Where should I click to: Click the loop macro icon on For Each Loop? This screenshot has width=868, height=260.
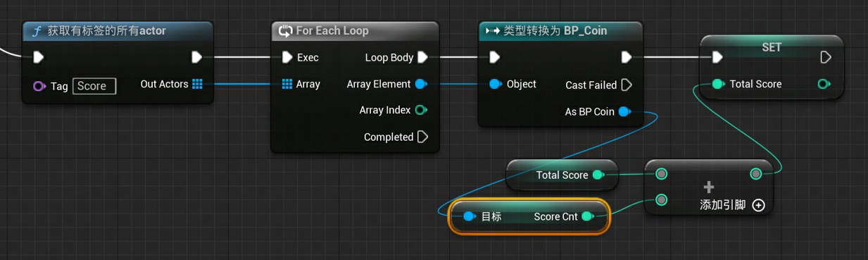click(x=285, y=31)
